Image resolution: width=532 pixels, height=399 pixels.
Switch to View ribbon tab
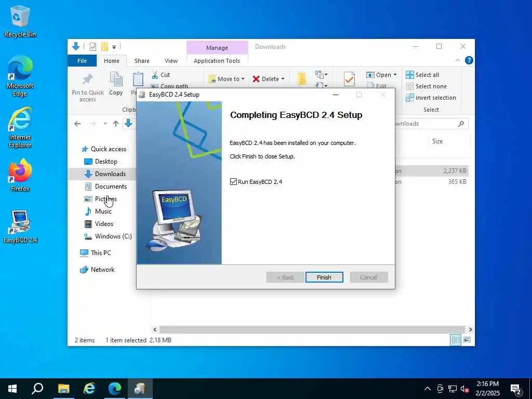click(x=171, y=61)
